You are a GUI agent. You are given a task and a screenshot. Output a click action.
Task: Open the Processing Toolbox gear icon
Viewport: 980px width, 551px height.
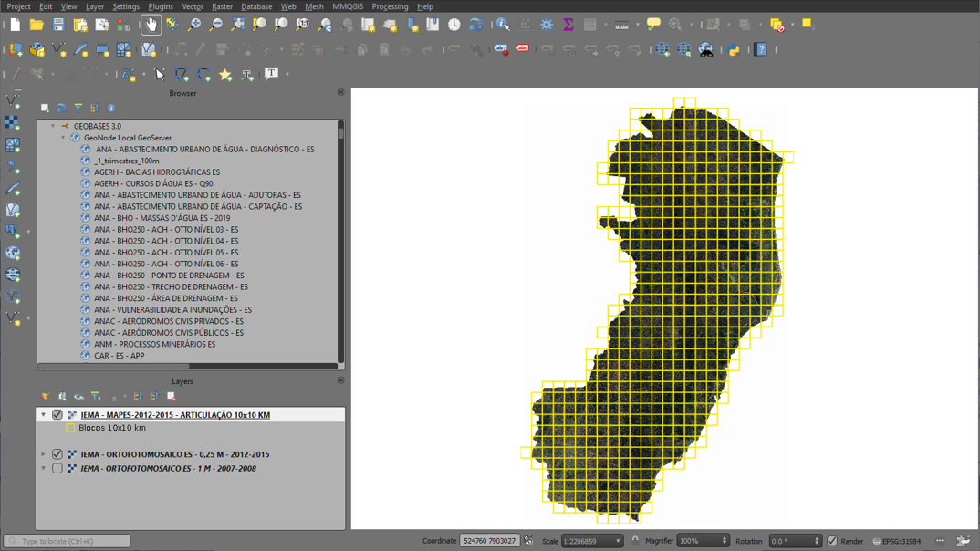click(x=547, y=25)
